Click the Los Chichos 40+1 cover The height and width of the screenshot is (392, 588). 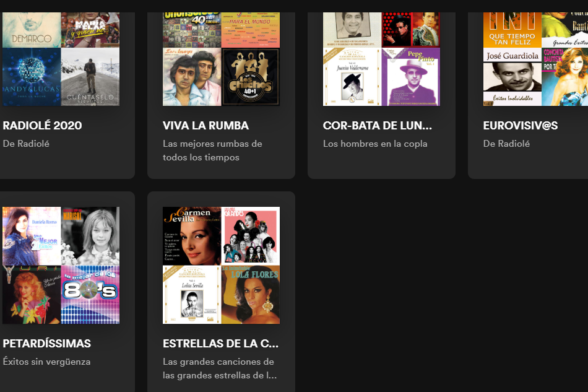[251, 77]
